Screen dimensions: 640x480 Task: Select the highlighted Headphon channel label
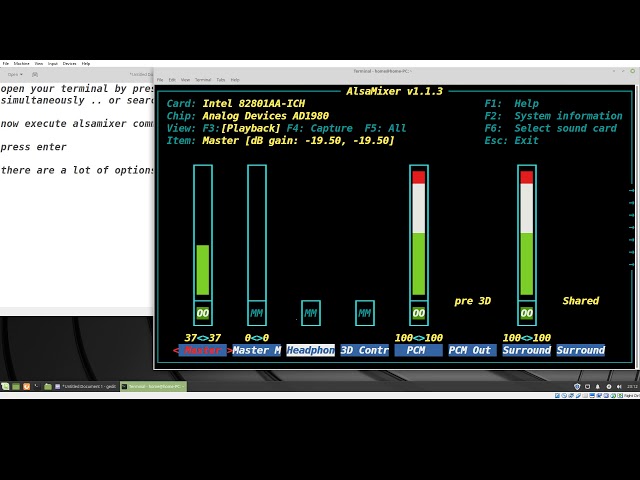pyautogui.click(x=311, y=350)
